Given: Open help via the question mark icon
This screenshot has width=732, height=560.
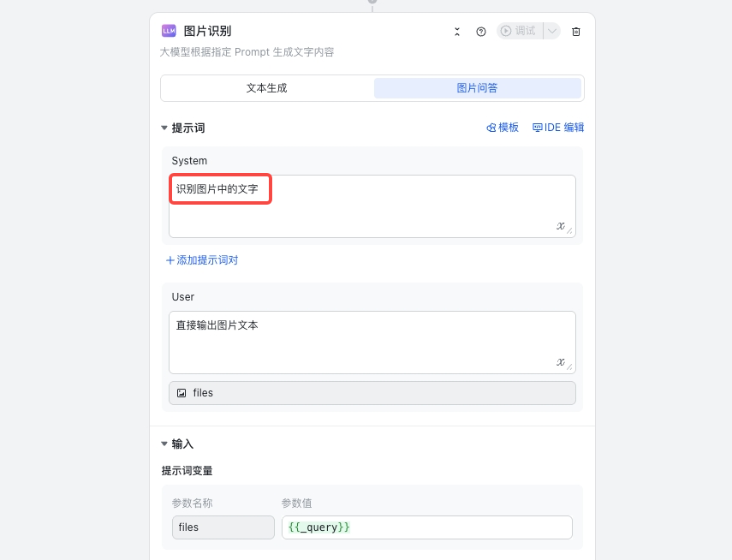Looking at the screenshot, I should point(481,32).
